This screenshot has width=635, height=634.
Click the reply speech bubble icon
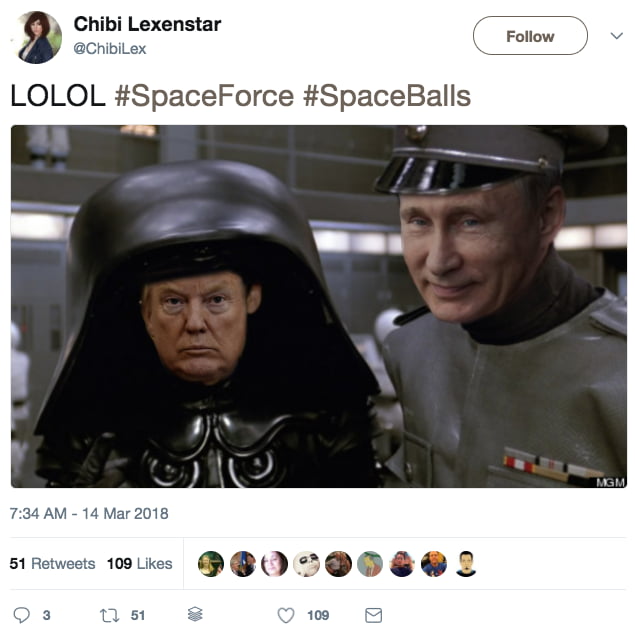pos(21,615)
